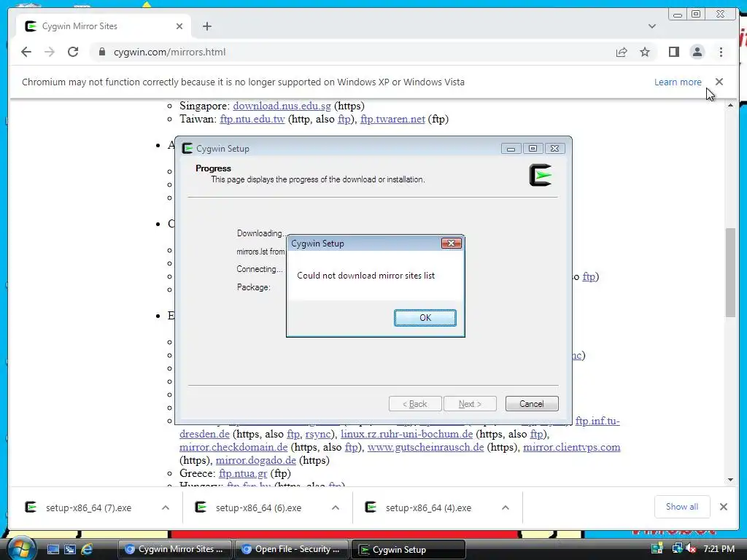747x560 pixels.
Task: Launch Internet Explorer from quick launch
Action: pos(87,550)
